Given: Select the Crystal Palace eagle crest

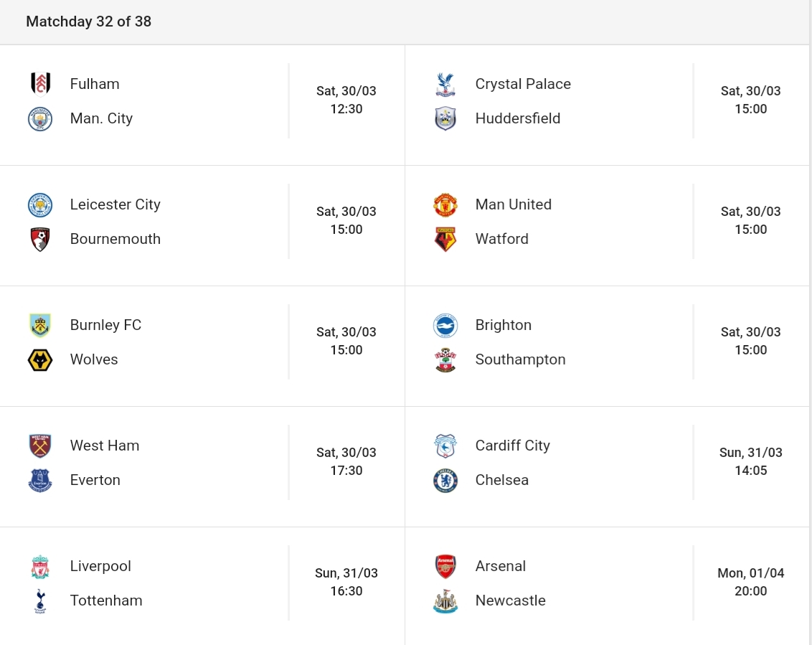Looking at the screenshot, I should [445, 84].
